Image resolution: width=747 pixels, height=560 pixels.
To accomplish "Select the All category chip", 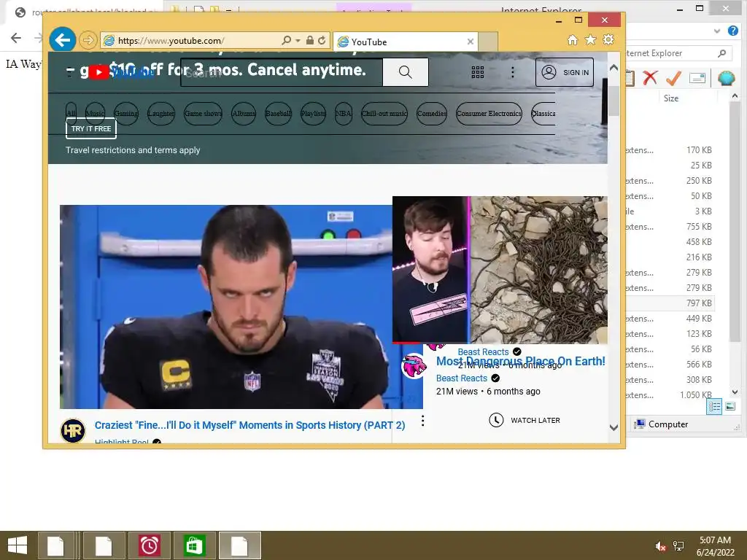I will coord(71,113).
